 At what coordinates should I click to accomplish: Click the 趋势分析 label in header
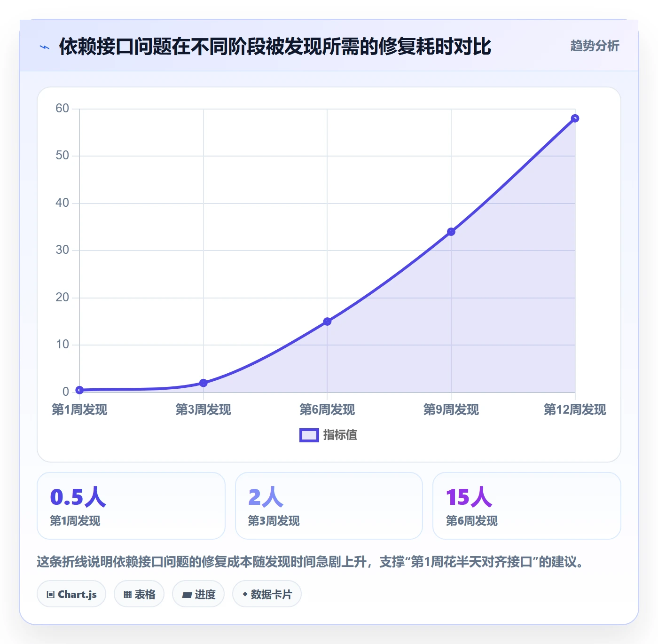coord(595,46)
